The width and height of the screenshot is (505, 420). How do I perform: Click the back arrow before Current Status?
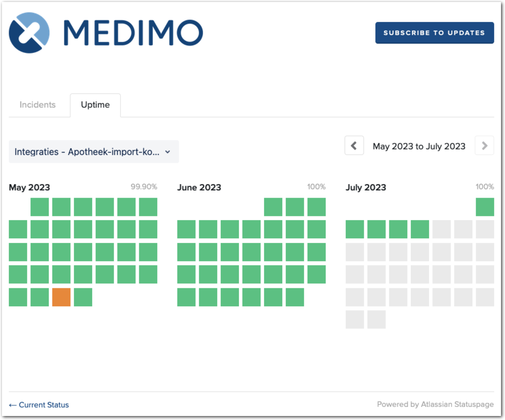click(13, 405)
